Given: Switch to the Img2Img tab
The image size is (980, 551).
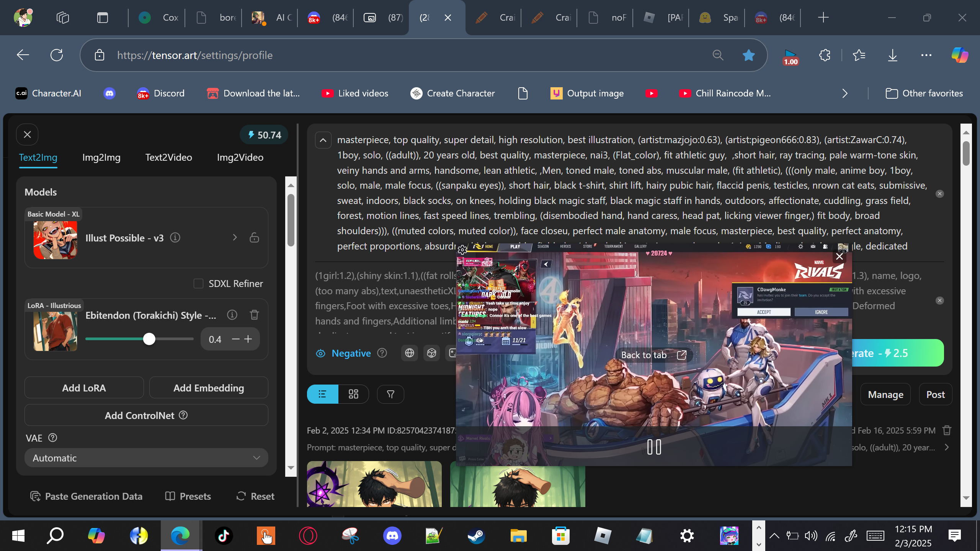Looking at the screenshot, I should pos(101,157).
